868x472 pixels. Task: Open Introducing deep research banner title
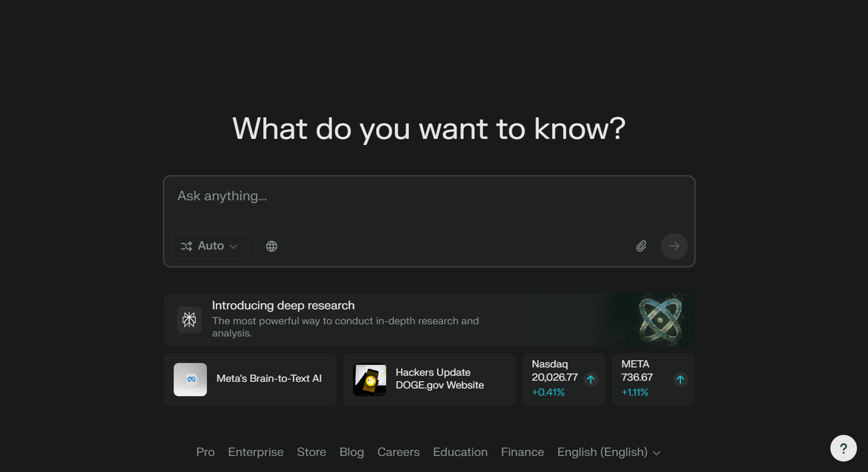pos(283,305)
